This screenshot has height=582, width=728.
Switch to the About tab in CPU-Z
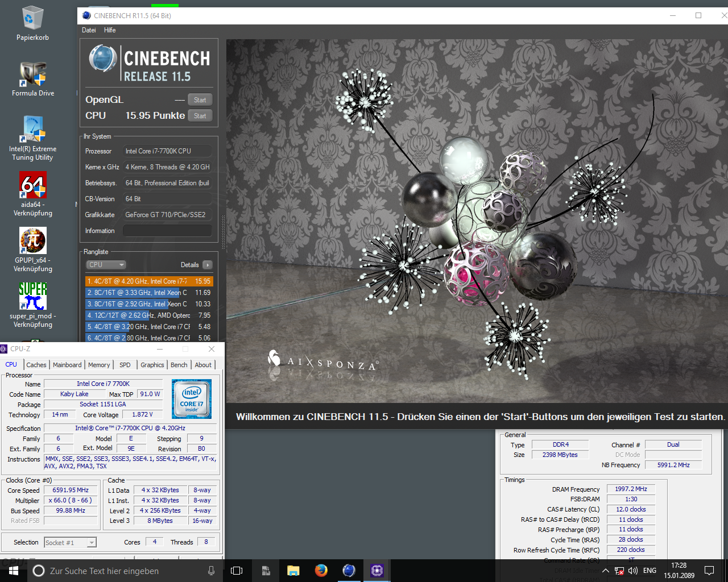[203, 365]
